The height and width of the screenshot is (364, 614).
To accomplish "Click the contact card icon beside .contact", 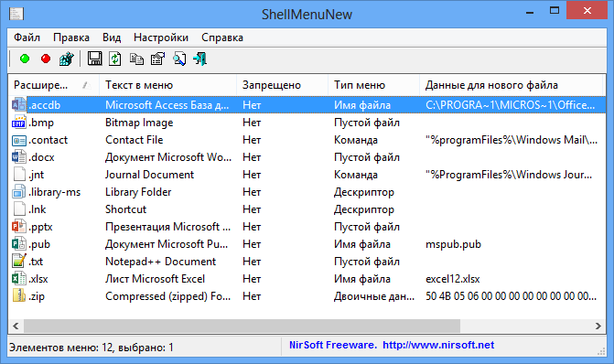I will coord(19,140).
